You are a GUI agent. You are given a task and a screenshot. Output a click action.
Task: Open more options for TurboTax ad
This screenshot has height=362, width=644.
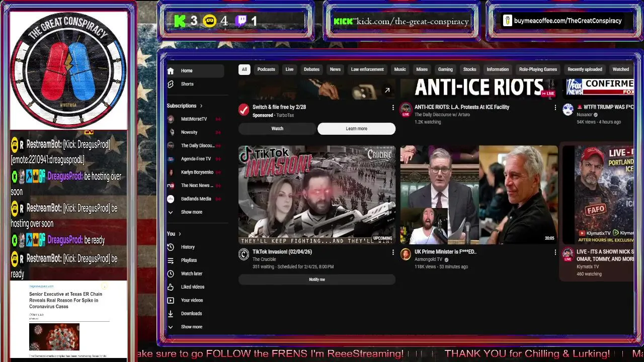[393, 108]
